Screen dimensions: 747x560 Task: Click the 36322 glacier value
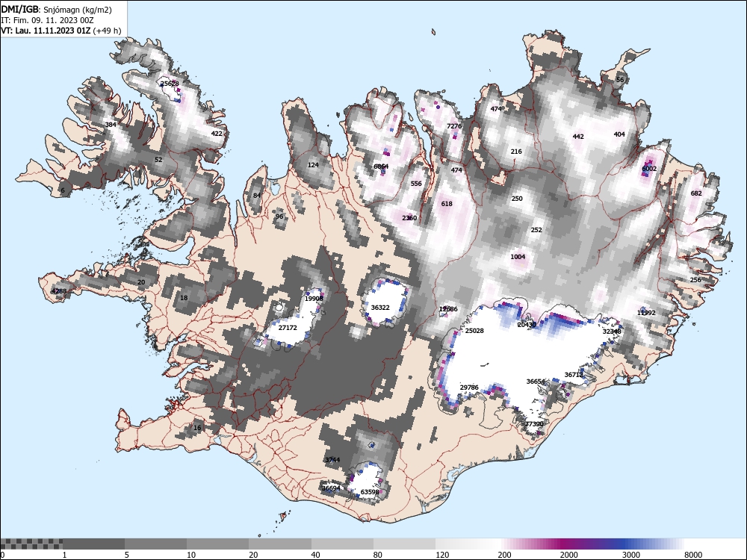coord(380,307)
